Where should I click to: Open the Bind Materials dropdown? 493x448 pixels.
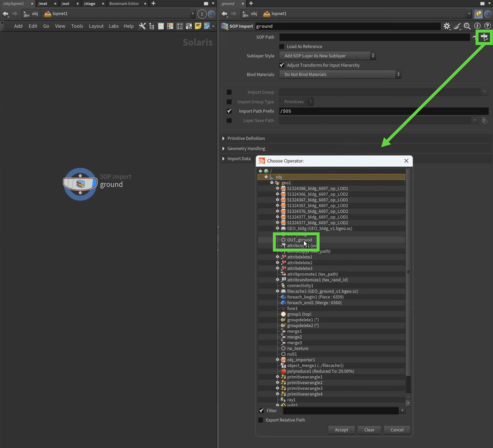tap(340, 75)
